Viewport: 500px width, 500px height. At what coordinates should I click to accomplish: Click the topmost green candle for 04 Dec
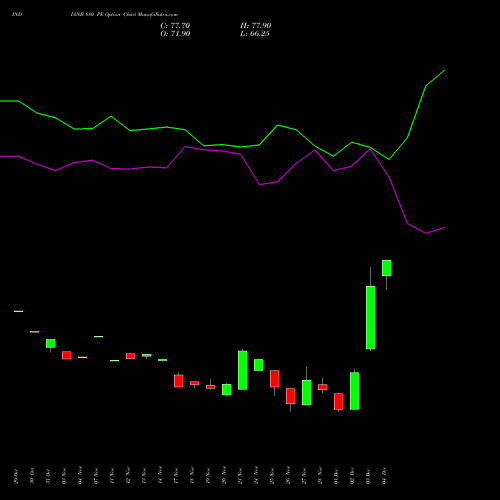click(386, 268)
